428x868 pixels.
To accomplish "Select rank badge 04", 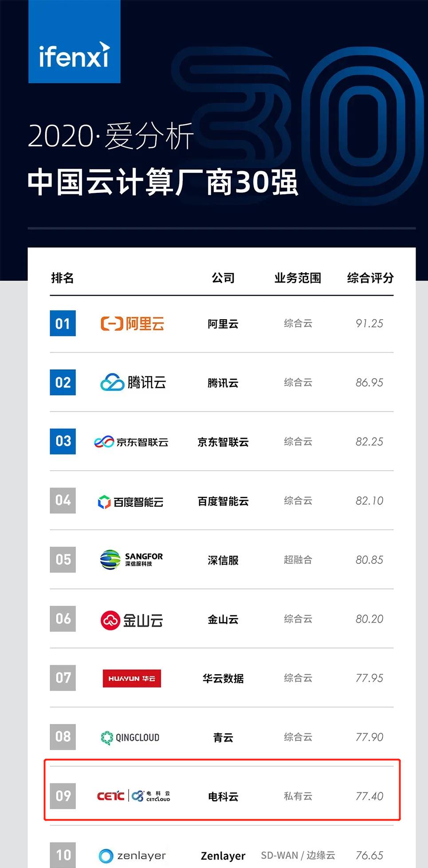I will 63,500.
